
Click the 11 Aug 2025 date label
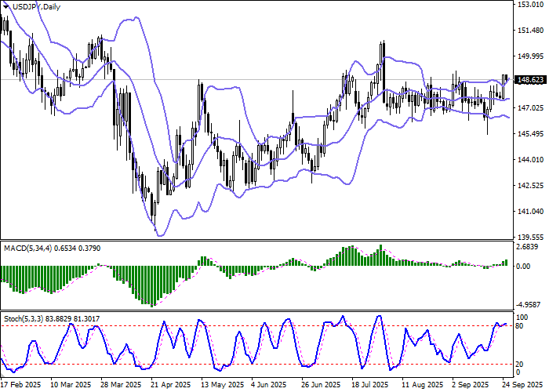pos(420,386)
